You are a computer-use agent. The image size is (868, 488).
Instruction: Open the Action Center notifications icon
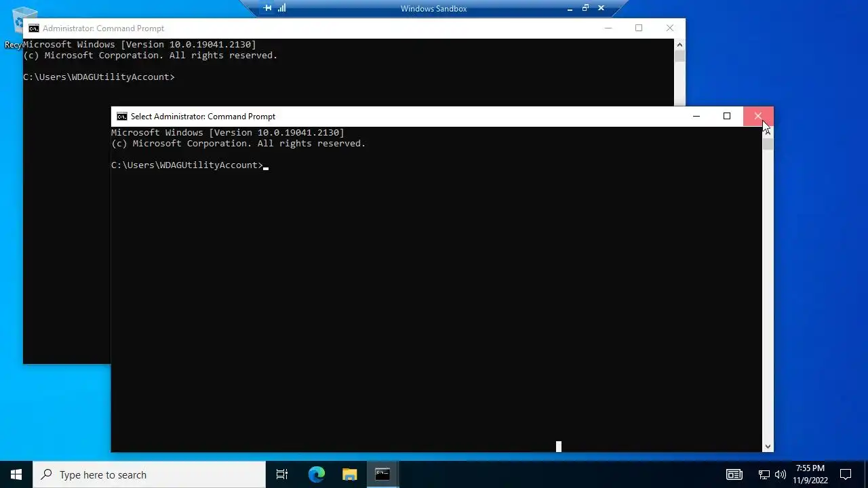click(846, 474)
